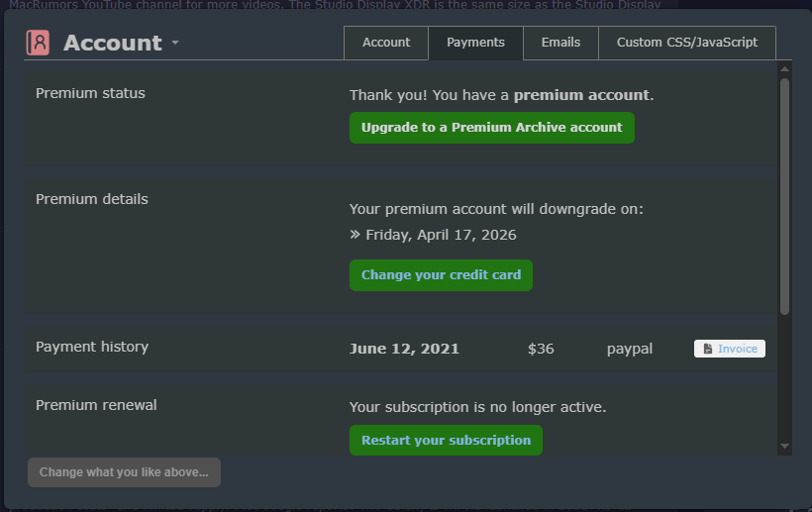Image resolution: width=812 pixels, height=512 pixels.
Task: Click the vertical scrollbar thumb
Action: point(785,198)
